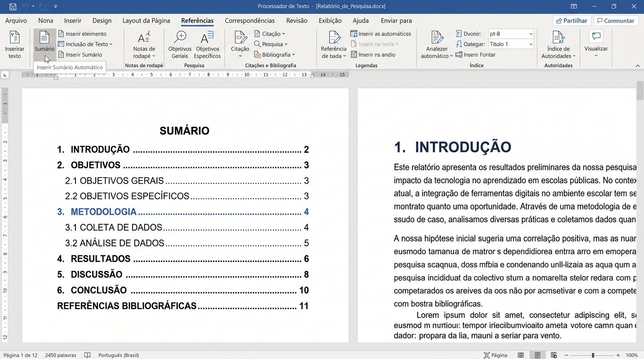Click the zoom slider handle
Image resolution: width=644 pixels, height=359 pixels.
coord(593,355)
